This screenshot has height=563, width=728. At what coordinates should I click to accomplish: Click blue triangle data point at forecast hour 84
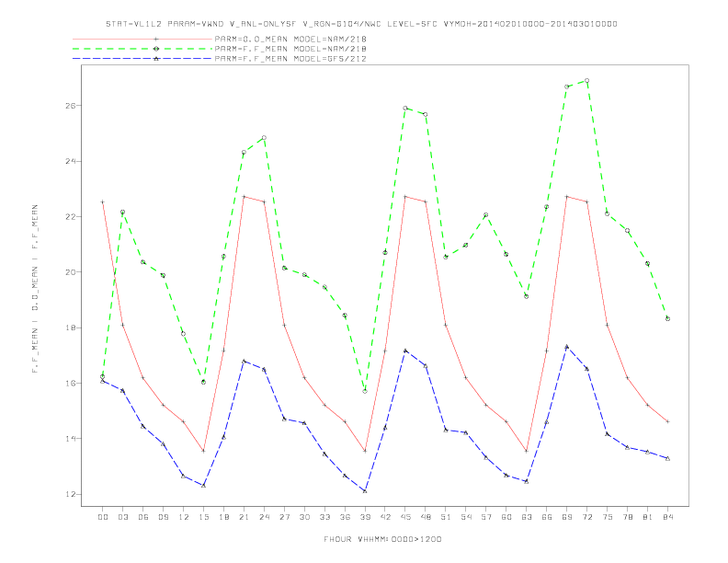coord(667,458)
